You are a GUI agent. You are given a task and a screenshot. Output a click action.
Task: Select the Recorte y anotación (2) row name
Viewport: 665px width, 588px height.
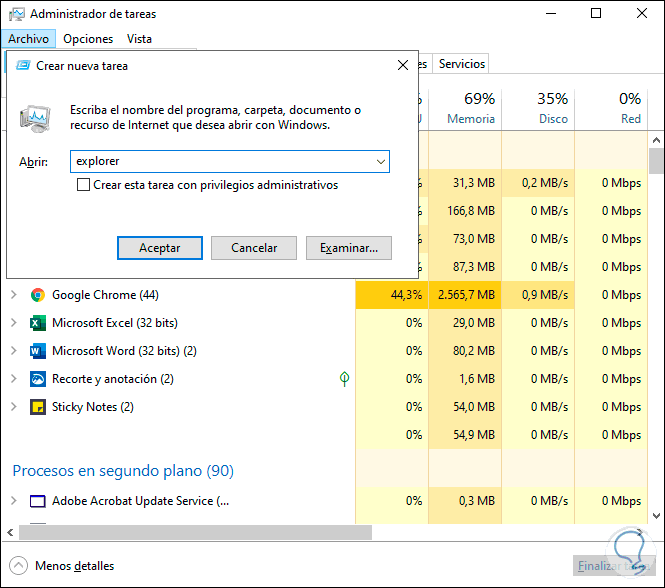pyautogui.click(x=113, y=379)
